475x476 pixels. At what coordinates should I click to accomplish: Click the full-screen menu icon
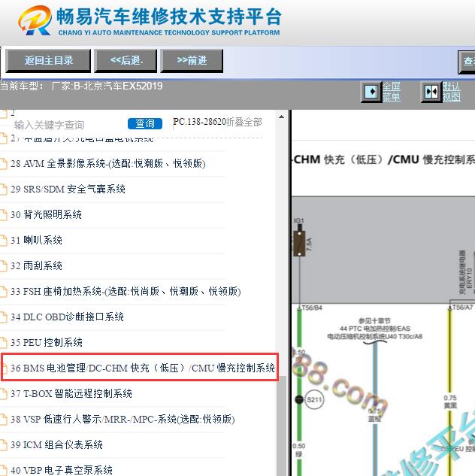(x=371, y=92)
